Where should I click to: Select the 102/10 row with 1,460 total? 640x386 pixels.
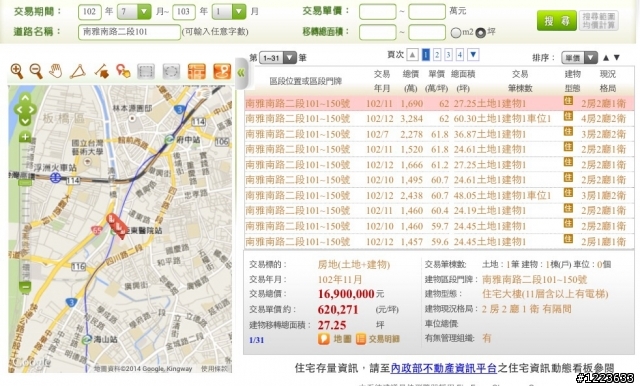pos(439,226)
